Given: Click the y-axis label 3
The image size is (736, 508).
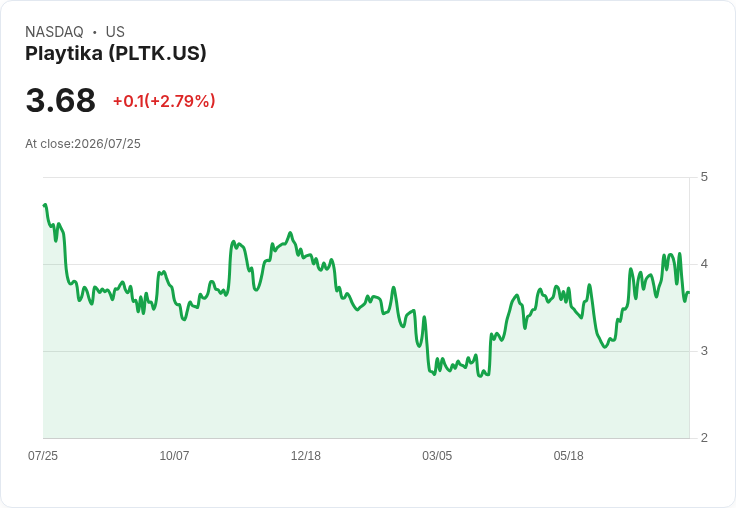Looking at the screenshot, I should point(704,351).
